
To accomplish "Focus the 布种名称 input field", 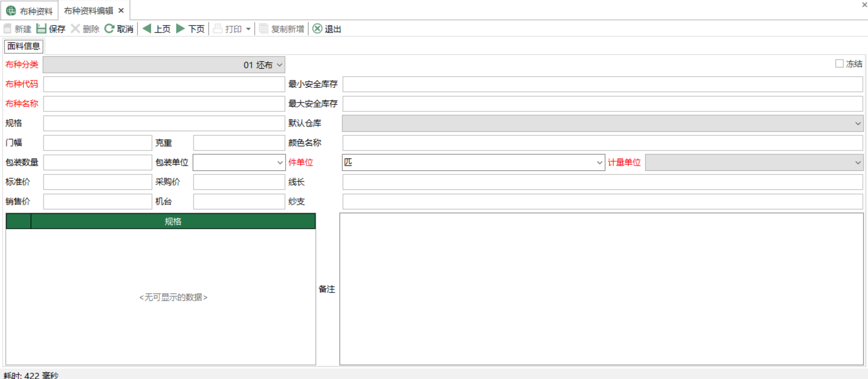I will (x=164, y=104).
